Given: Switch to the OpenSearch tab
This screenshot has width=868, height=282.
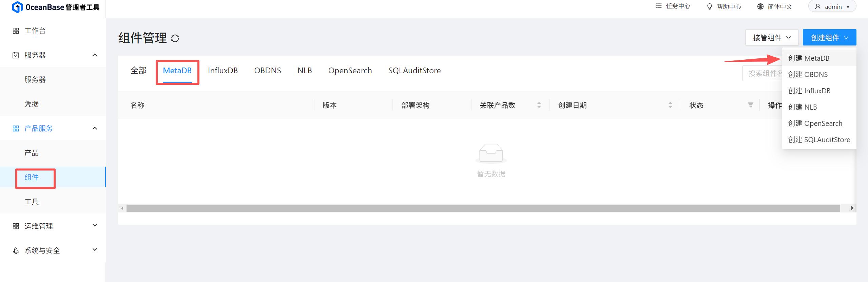Looking at the screenshot, I should coord(350,71).
